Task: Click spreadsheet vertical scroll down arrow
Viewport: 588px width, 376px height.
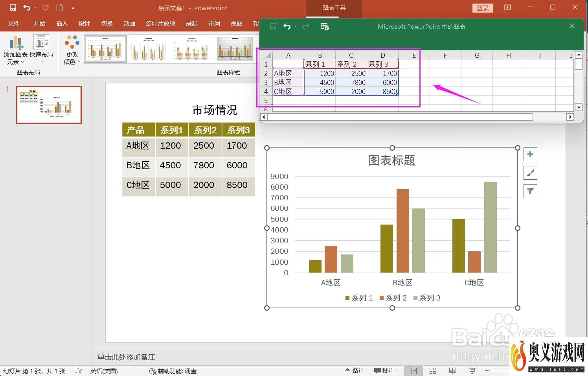Action: 579,107
